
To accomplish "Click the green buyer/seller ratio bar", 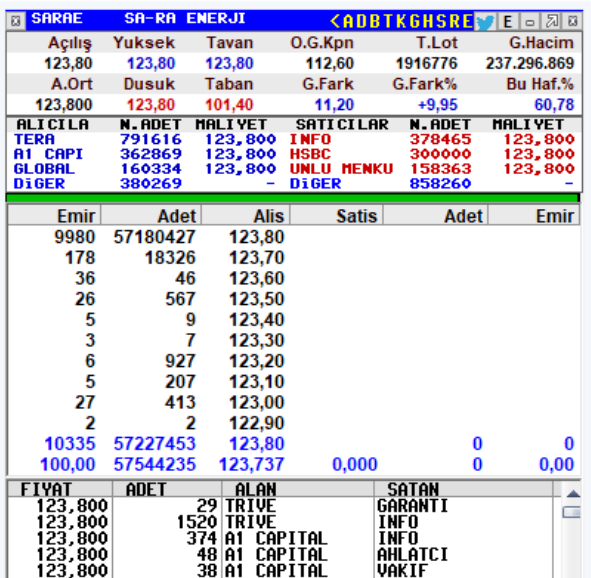I will point(293,198).
